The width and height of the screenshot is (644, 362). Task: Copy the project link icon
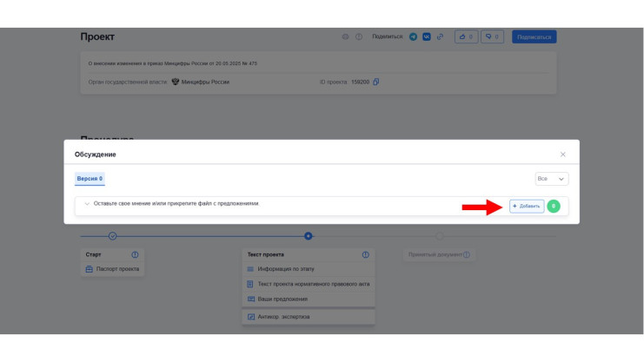pyautogui.click(x=440, y=36)
